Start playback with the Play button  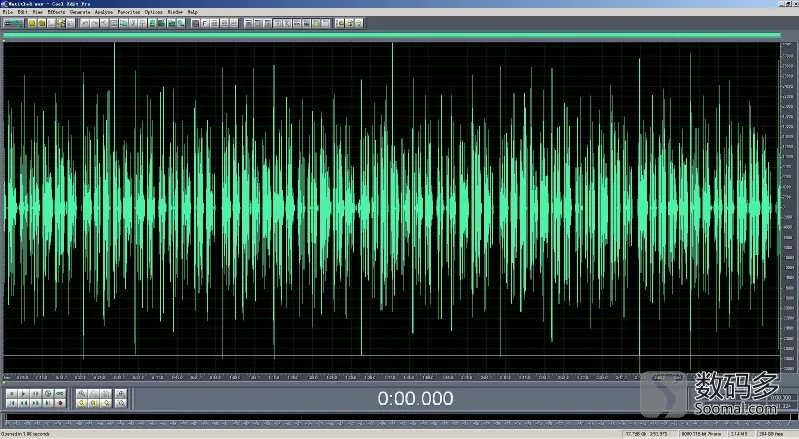[23, 394]
